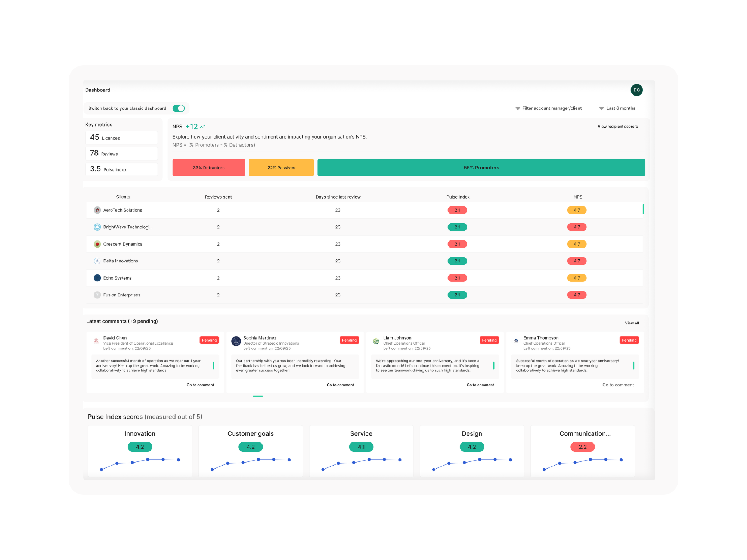Click AeroTech Solutions NPS 4.7 badge
This screenshot has height=560, width=747.
[577, 210]
